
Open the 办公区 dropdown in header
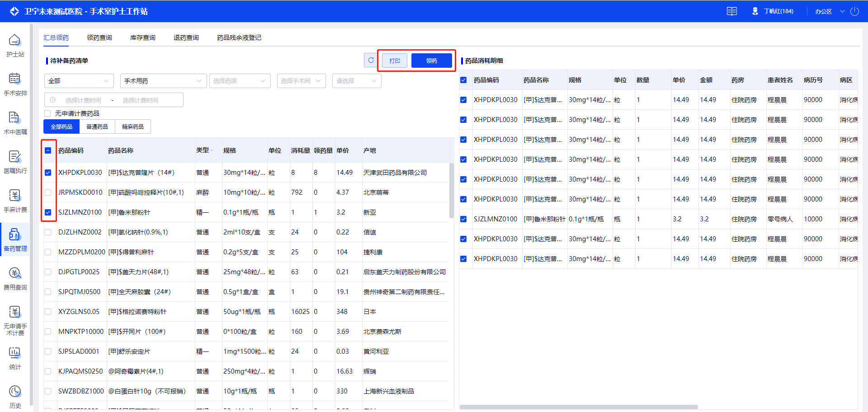tap(830, 11)
